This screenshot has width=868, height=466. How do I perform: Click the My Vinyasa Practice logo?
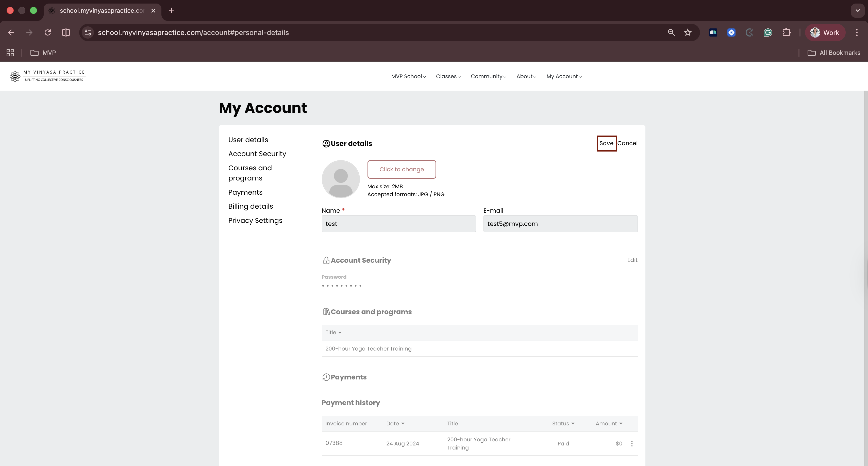click(47, 76)
